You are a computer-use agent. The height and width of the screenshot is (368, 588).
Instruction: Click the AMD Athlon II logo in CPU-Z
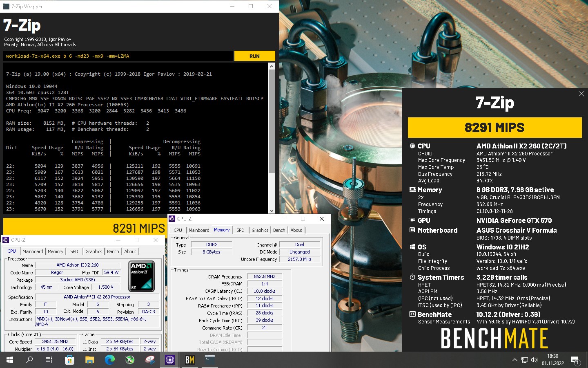(x=142, y=276)
